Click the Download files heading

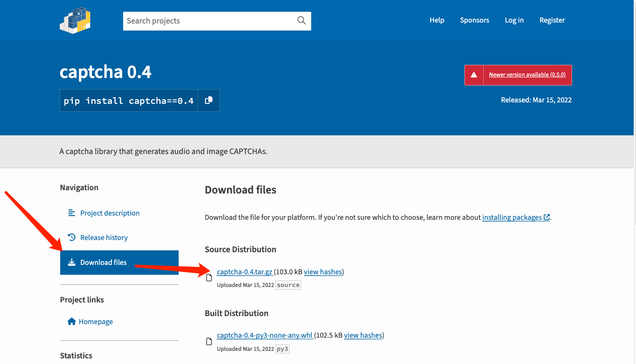point(241,190)
